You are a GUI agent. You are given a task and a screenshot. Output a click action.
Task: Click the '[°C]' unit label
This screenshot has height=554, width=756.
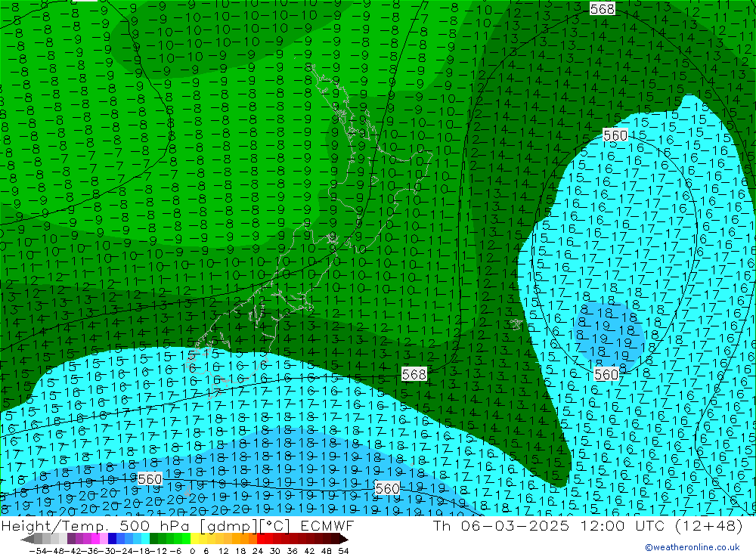pos(275,526)
